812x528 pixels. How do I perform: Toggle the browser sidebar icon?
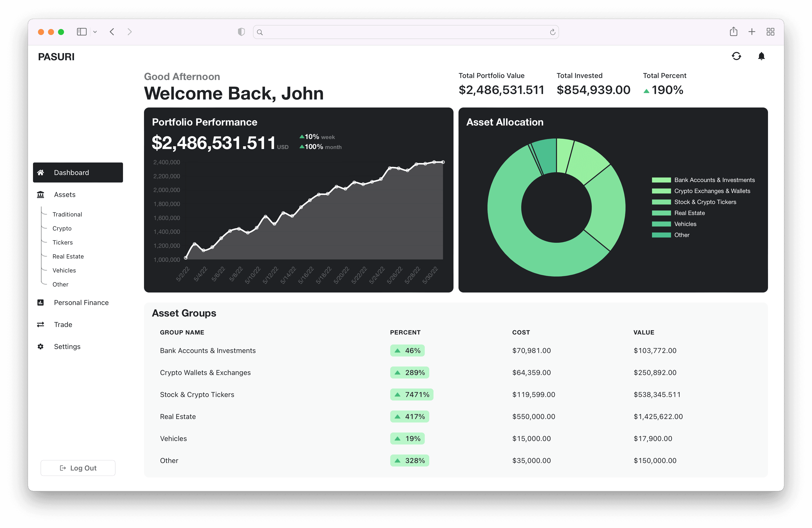click(81, 32)
